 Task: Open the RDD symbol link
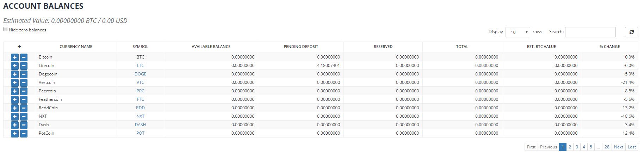tap(140, 108)
